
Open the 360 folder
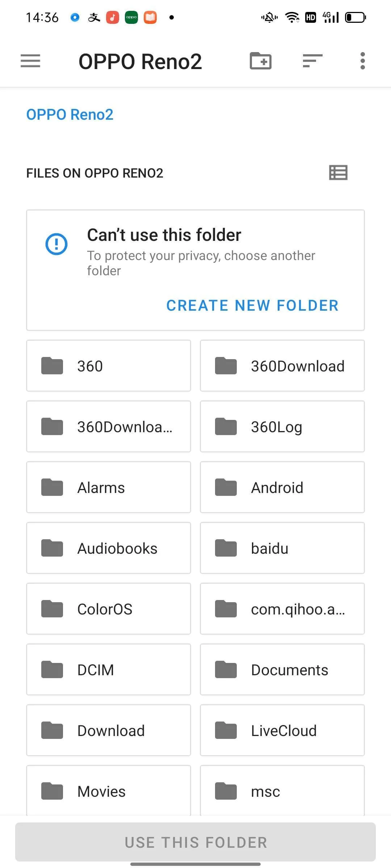[109, 366]
